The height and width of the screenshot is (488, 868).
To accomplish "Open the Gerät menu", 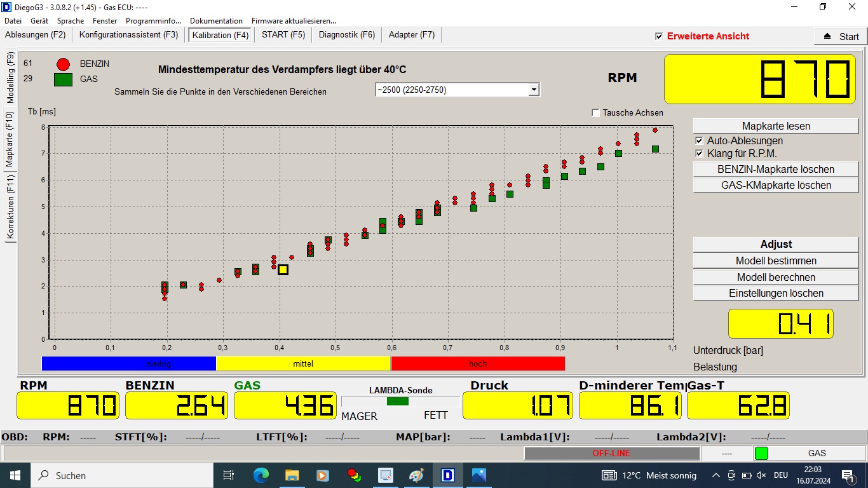I will (39, 21).
